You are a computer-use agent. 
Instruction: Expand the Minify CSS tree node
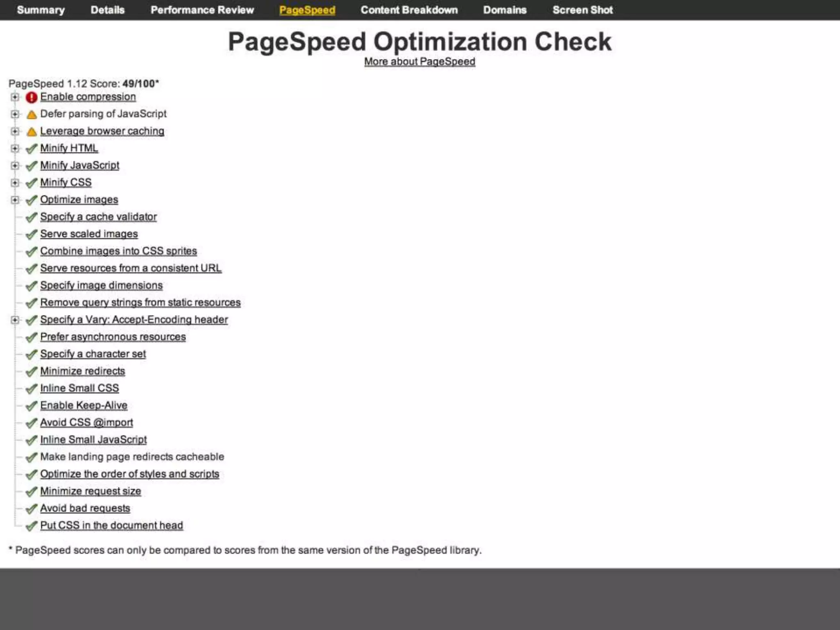coord(15,183)
